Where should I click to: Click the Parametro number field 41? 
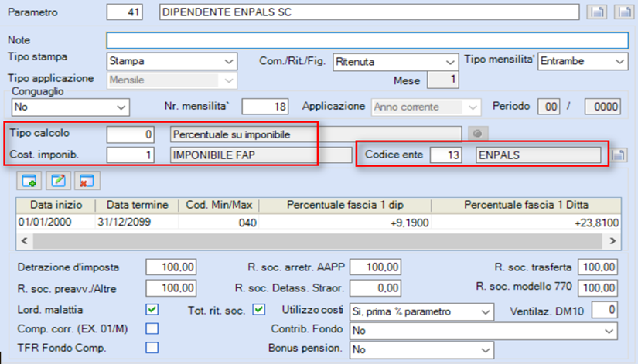(125, 12)
